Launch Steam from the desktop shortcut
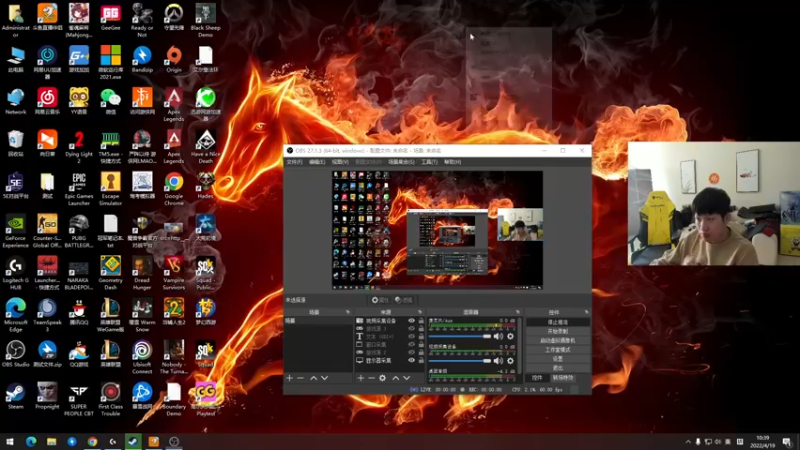800x450 pixels. coord(15,396)
